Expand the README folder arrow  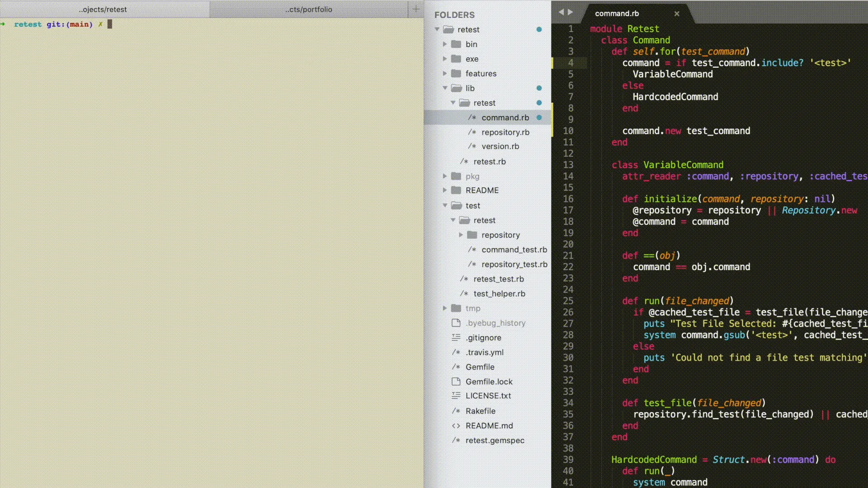click(x=445, y=190)
